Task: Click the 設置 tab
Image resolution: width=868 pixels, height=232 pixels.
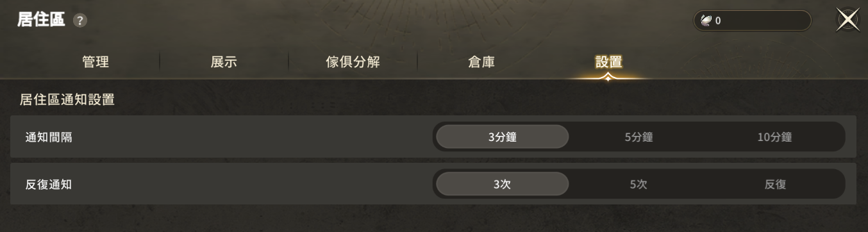Action: [608, 62]
